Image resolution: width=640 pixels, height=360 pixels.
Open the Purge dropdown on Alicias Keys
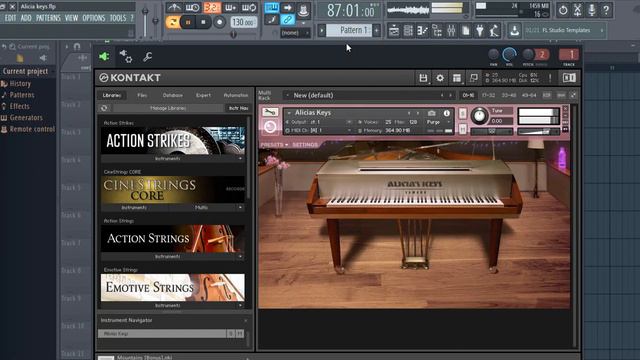click(x=438, y=122)
